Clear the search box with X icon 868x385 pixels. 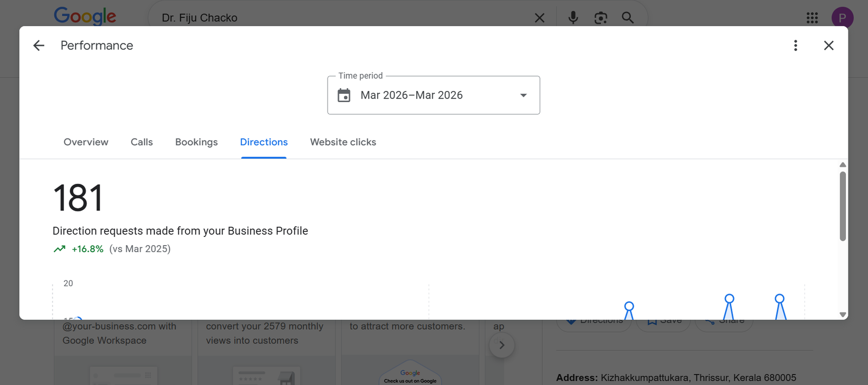click(539, 18)
